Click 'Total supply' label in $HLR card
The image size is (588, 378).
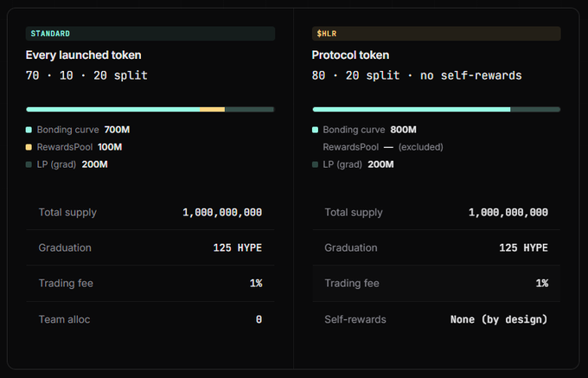point(354,213)
